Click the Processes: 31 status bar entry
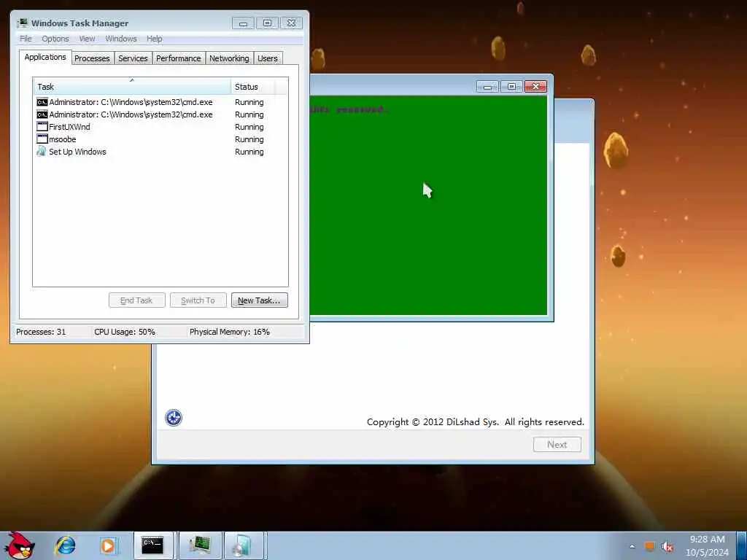Viewport: 747px width, 560px height. 41,332
